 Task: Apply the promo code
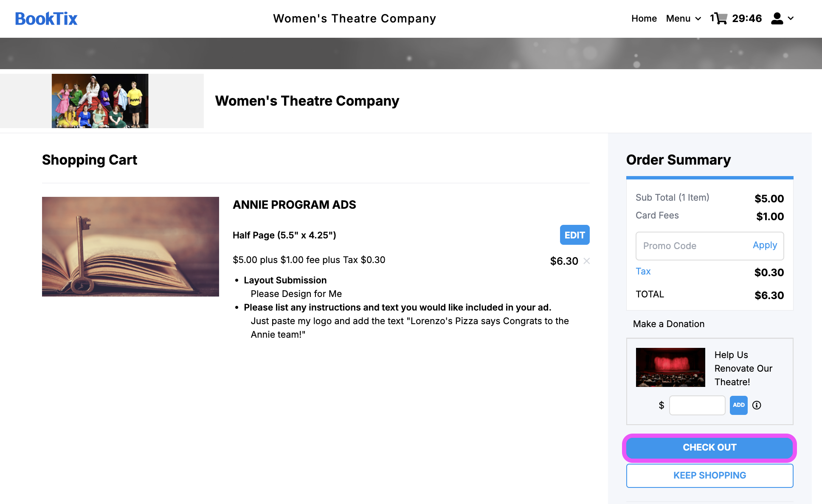tap(765, 245)
